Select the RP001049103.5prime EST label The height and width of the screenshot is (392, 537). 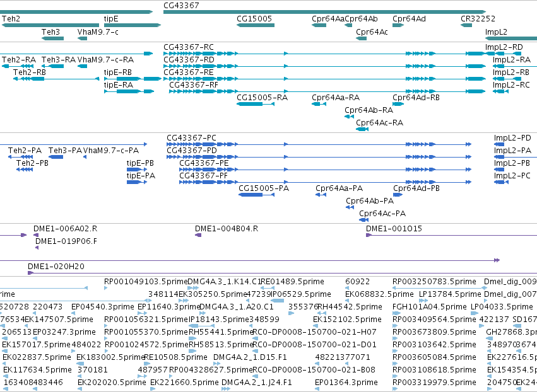[146, 282]
